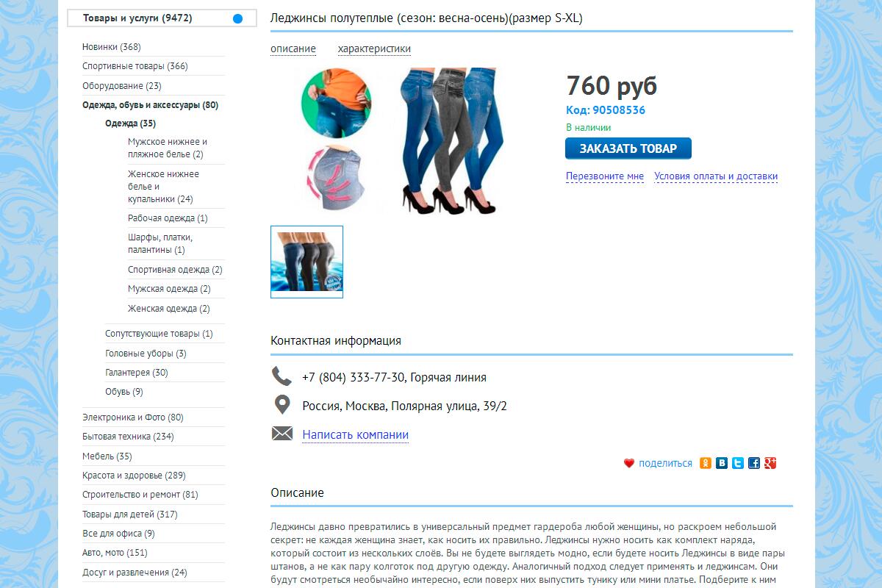Click the phone handset icon
Viewport: 882px width, 588px height.
click(282, 376)
